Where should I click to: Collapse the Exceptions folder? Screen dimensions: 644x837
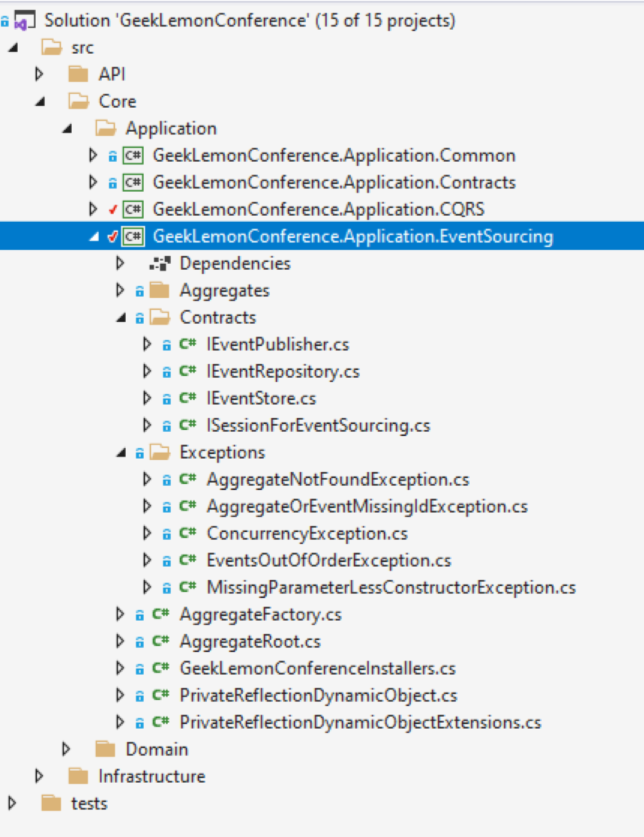coord(121,453)
